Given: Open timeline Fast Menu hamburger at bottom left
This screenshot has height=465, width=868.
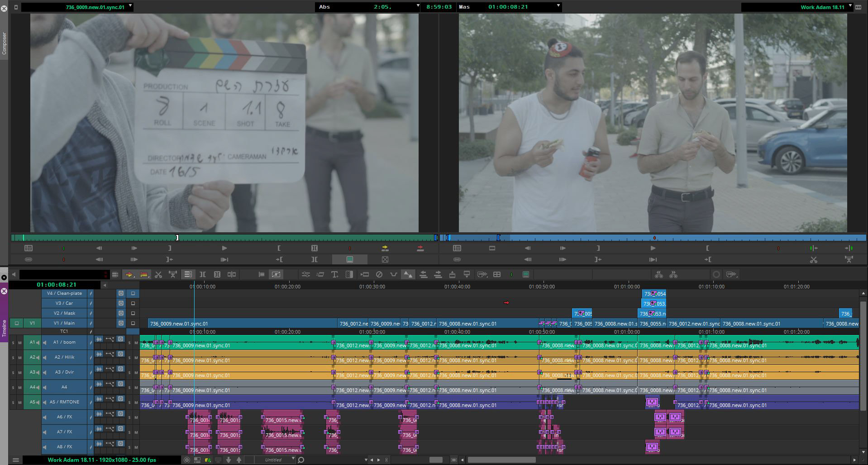Looking at the screenshot, I should pos(15,460).
